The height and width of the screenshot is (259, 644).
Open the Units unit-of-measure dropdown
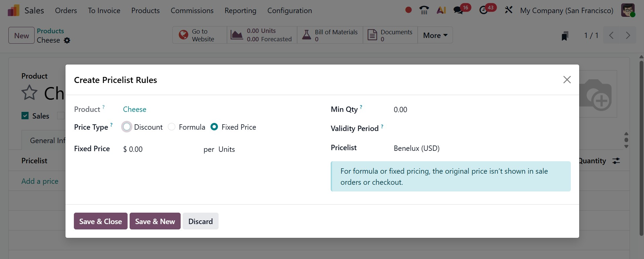[x=227, y=149]
